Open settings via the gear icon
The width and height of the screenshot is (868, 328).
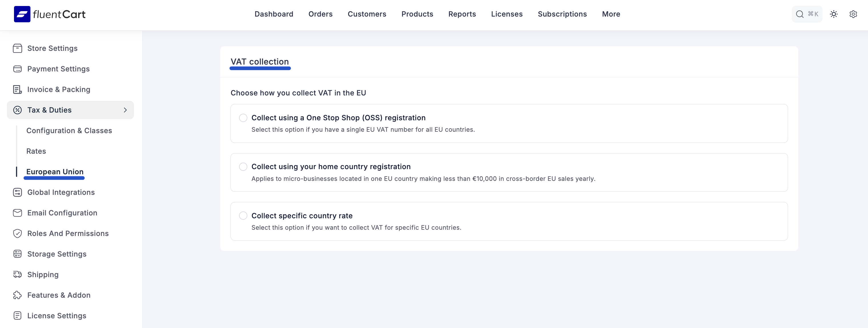[x=853, y=14]
